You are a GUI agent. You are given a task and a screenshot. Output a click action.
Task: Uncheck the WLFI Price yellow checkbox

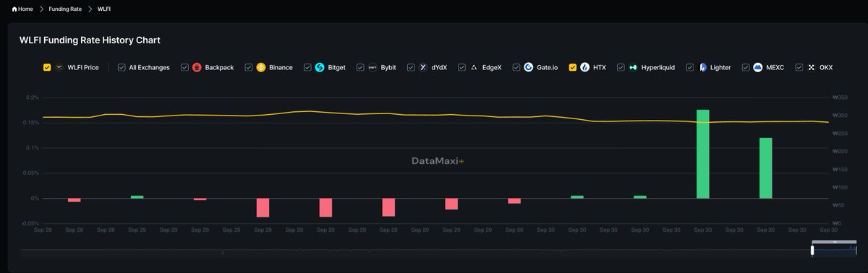coord(47,67)
